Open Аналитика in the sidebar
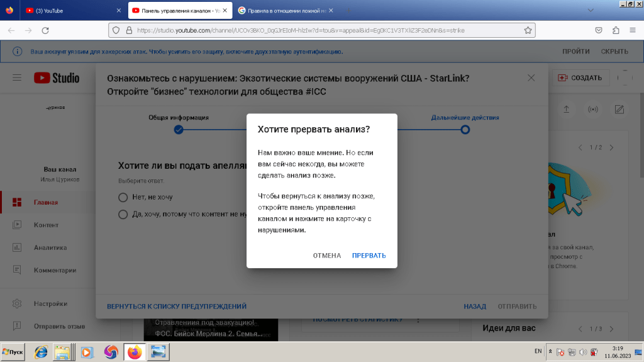The width and height of the screenshot is (644, 362). [50, 247]
